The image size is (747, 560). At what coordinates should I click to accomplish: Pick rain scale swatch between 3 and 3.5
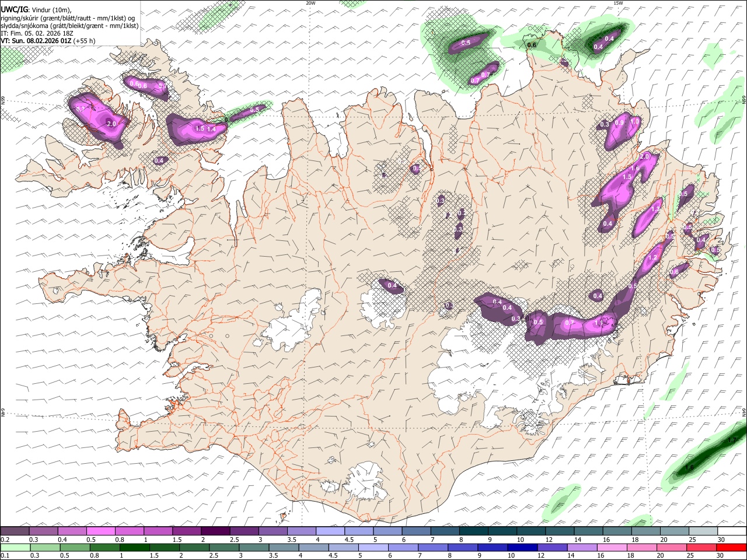click(254, 547)
